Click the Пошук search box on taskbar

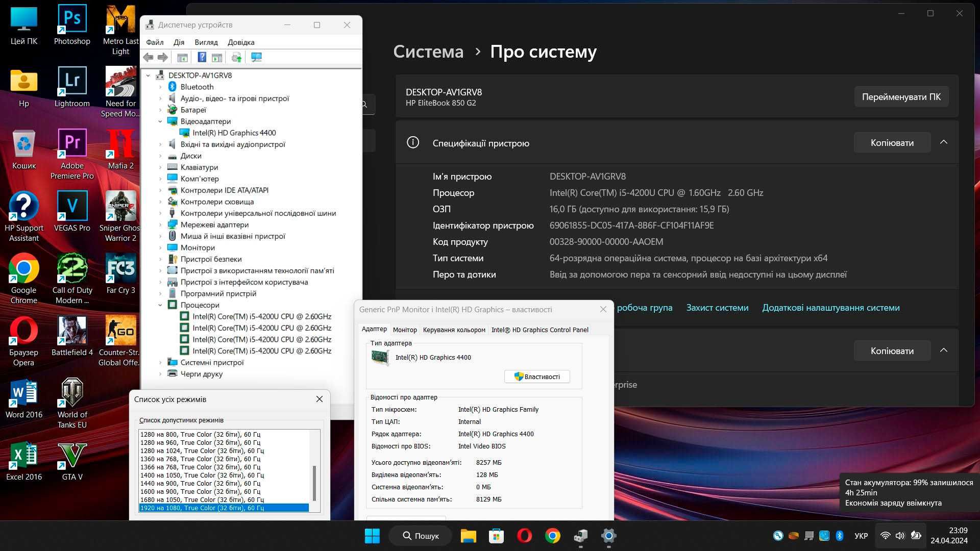421,536
